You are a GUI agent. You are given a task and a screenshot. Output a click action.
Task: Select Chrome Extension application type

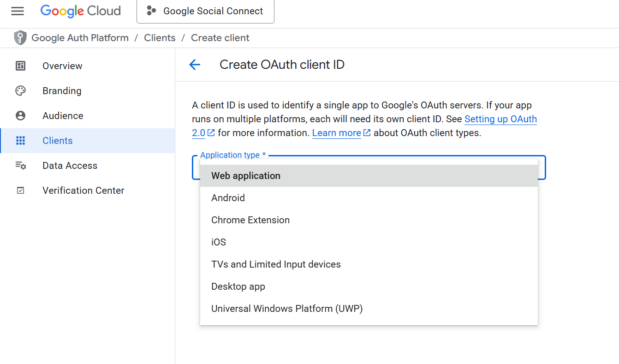(369, 220)
